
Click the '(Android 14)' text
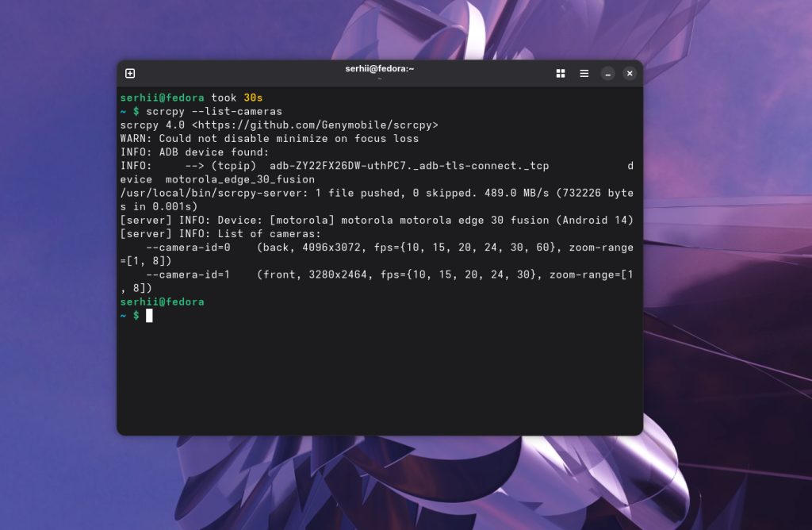pyautogui.click(x=595, y=221)
